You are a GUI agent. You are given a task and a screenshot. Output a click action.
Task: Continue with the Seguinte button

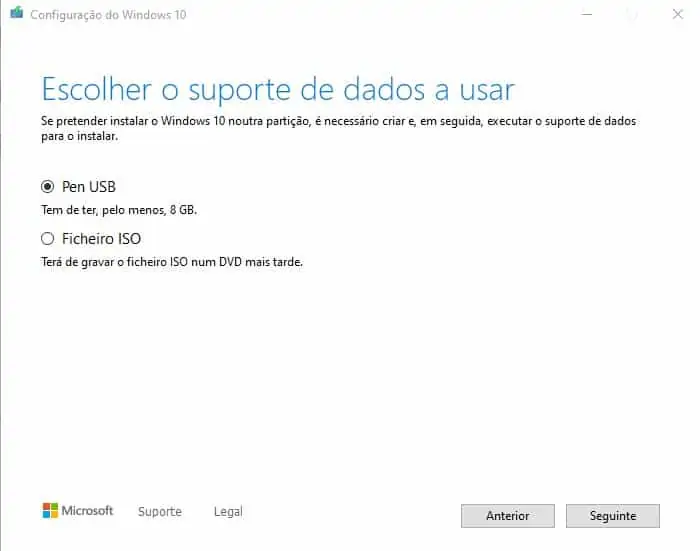[612, 516]
